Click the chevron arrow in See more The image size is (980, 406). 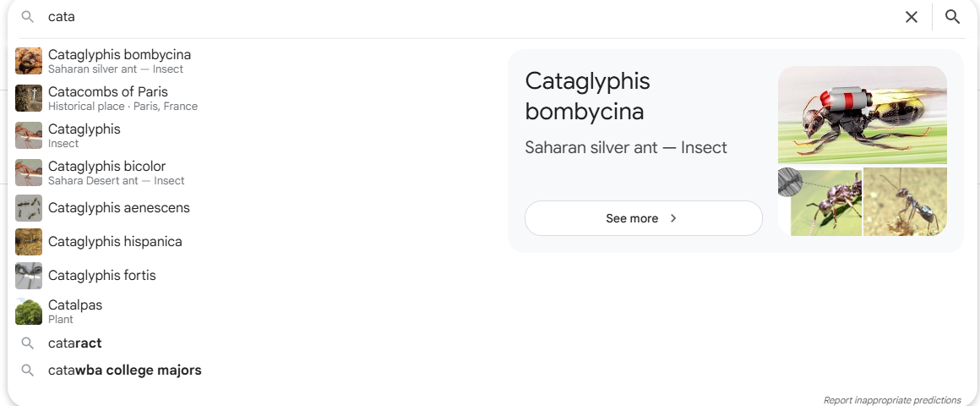(673, 218)
